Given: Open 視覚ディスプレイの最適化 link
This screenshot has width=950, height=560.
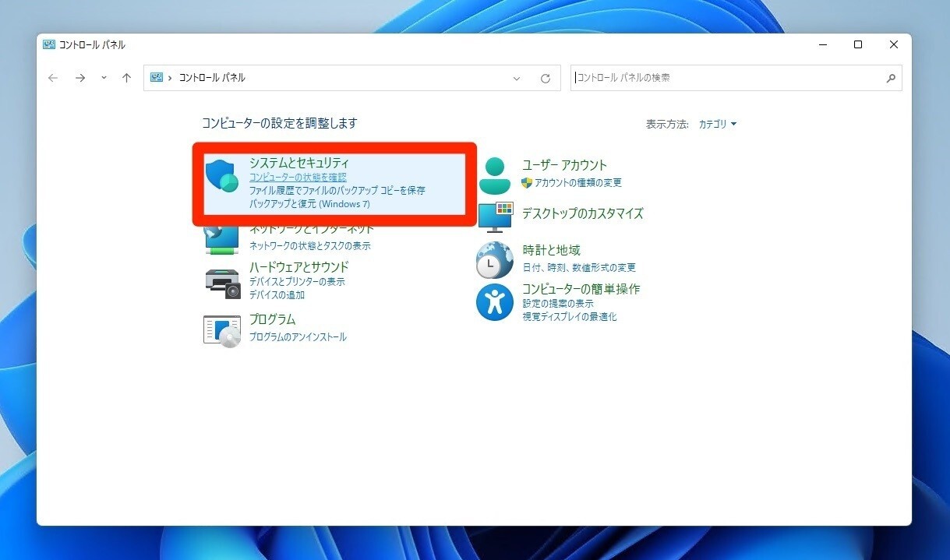Looking at the screenshot, I should (x=570, y=317).
